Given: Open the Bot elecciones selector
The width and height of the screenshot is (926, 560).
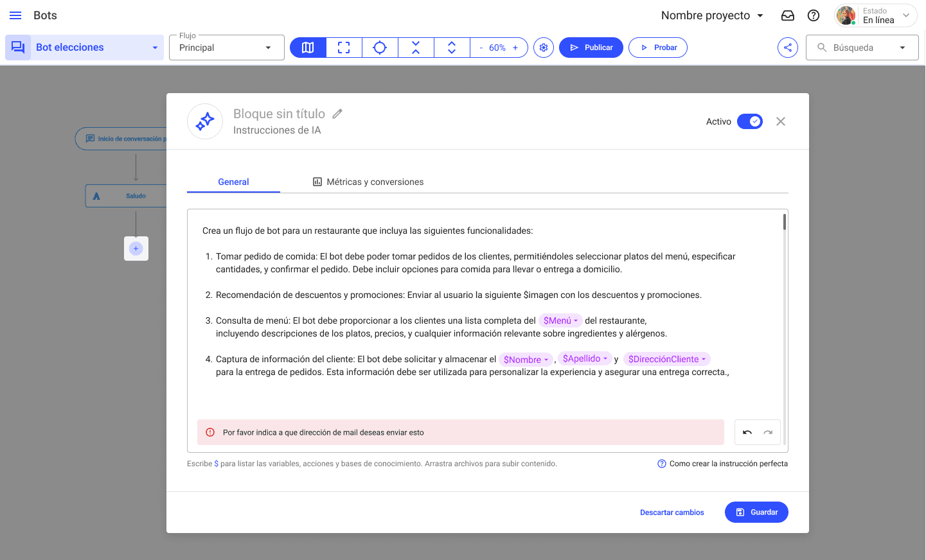Looking at the screenshot, I should click(x=85, y=48).
